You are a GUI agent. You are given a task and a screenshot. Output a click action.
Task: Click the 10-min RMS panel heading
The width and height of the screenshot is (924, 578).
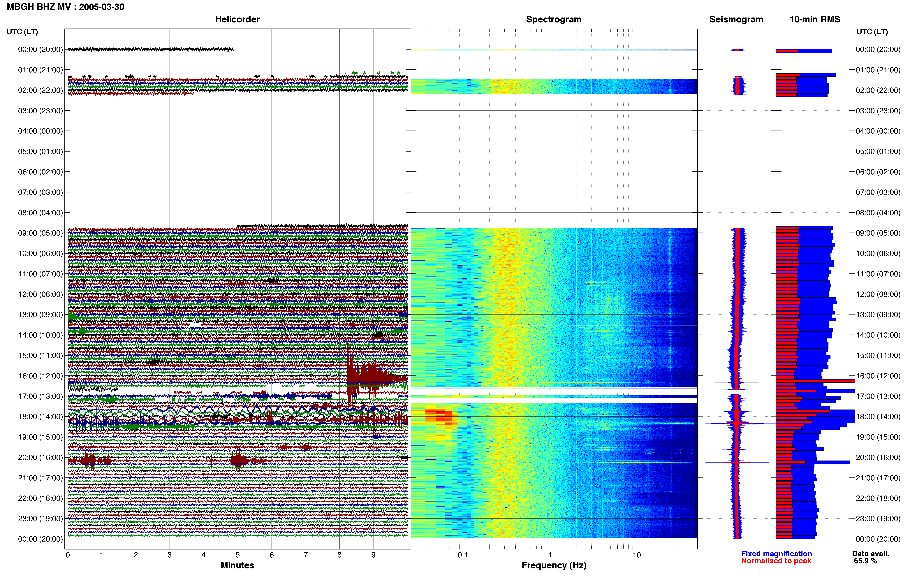click(815, 19)
